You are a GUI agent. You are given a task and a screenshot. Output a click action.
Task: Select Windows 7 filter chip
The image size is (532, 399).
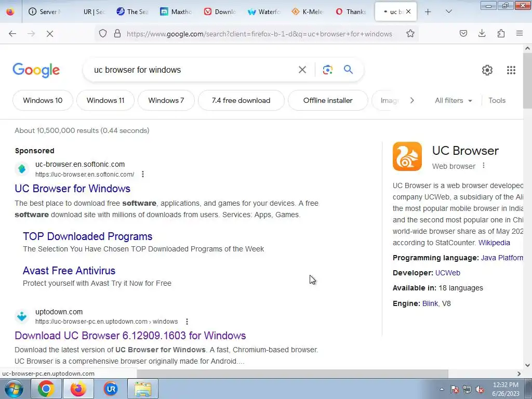[166, 100]
